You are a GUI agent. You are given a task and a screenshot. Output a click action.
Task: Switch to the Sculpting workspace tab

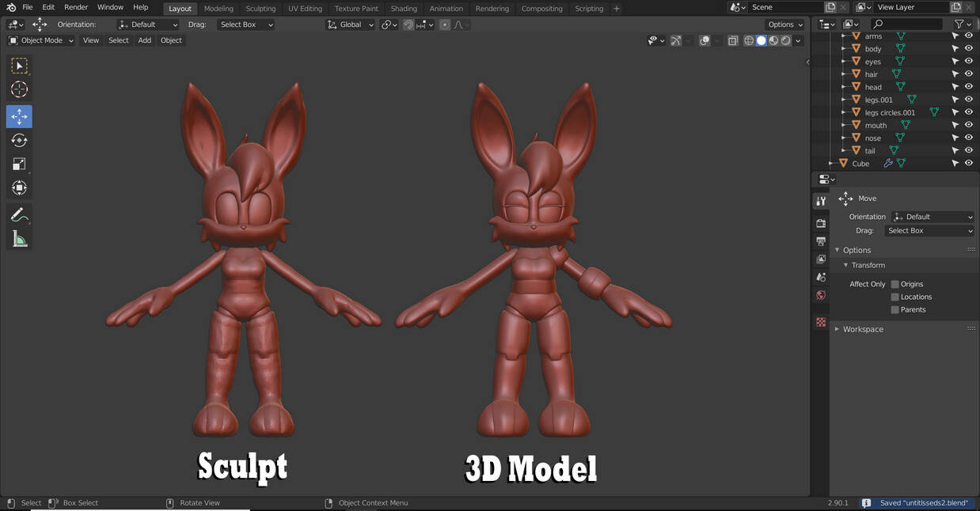tap(261, 9)
